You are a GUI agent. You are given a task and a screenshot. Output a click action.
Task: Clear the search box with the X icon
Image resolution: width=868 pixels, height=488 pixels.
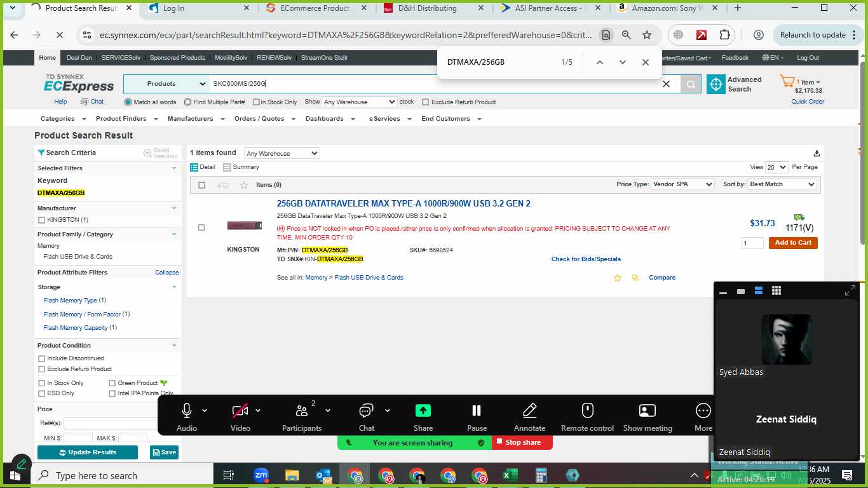click(666, 84)
